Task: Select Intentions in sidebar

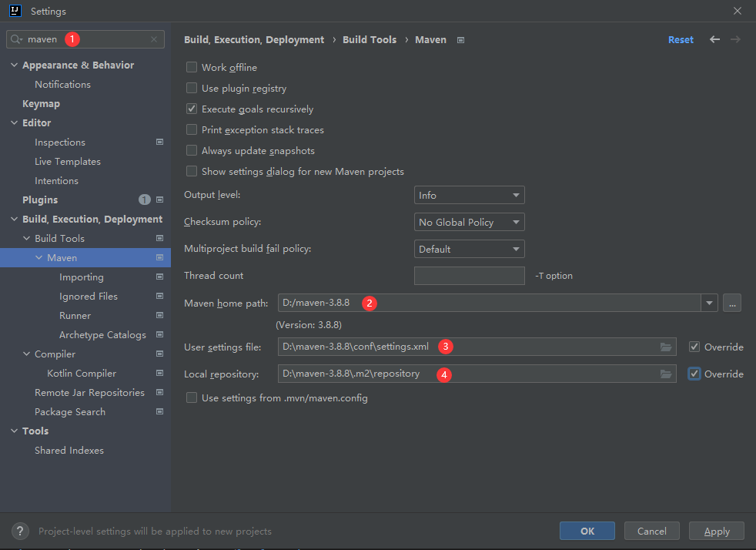Action: [56, 181]
